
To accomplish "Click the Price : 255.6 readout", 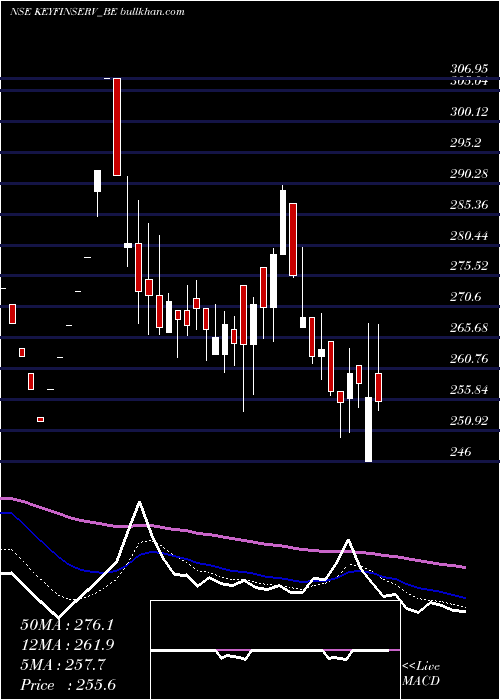I will click(68, 685).
